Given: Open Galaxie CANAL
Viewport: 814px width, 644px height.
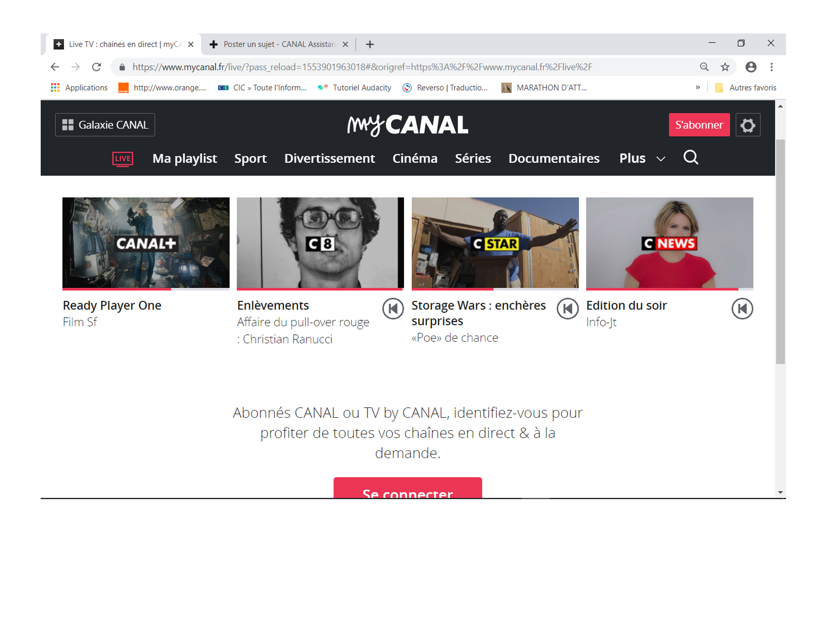Looking at the screenshot, I should click(x=105, y=125).
